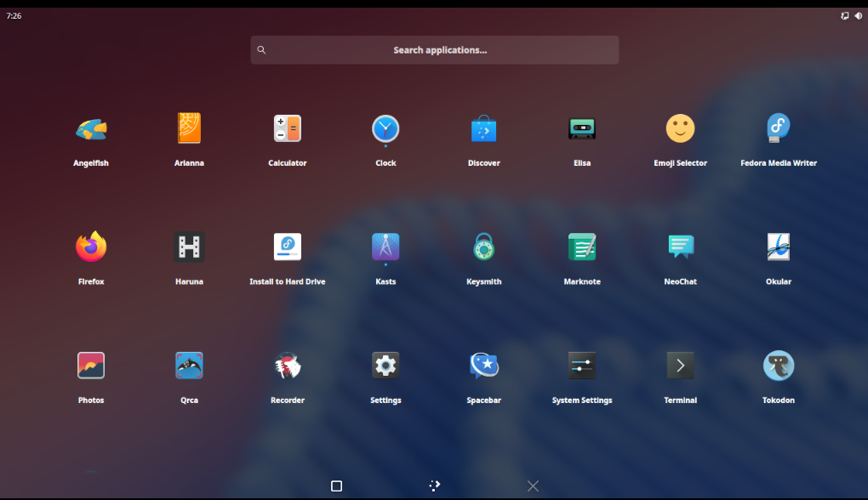Open the Terminal app
Viewport: 868px width, 500px height.
[x=680, y=365]
